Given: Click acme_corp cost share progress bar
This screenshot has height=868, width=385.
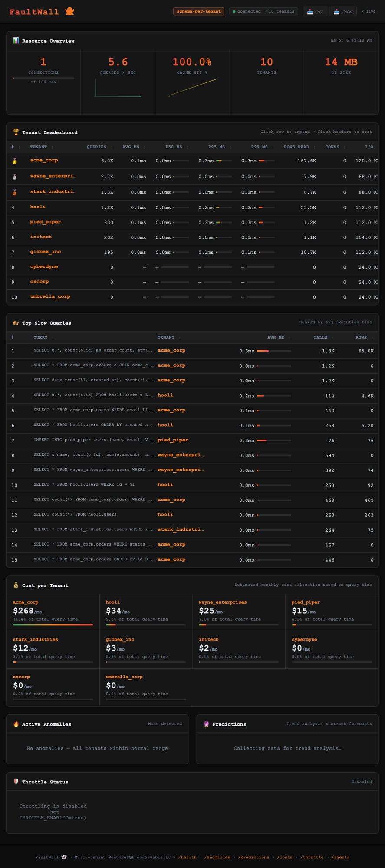Looking at the screenshot, I should [x=53, y=625].
